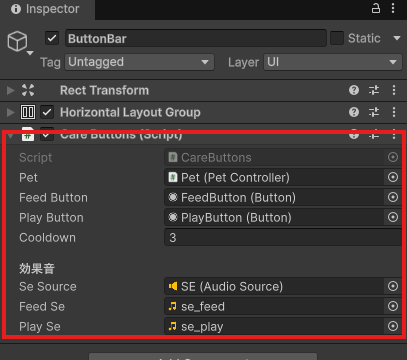Click the Se Source property label
The width and height of the screenshot is (407, 360).
(48, 287)
